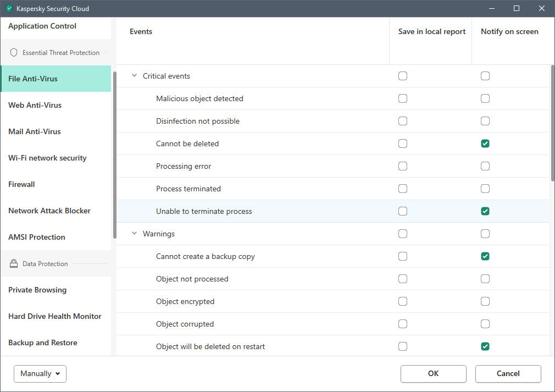Screen dimensions: 555x392
Task: Click the Kaspersky shield logo in title bar
Action: tap(9, 8)
